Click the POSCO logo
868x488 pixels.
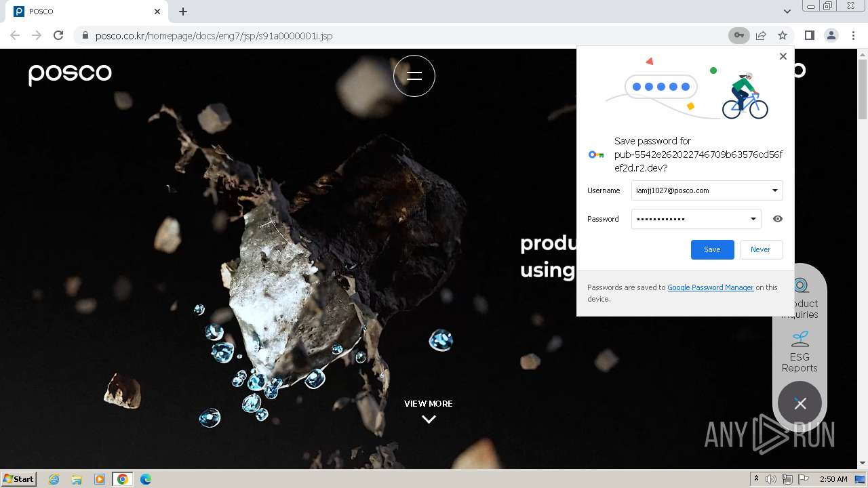coord(70,74)
